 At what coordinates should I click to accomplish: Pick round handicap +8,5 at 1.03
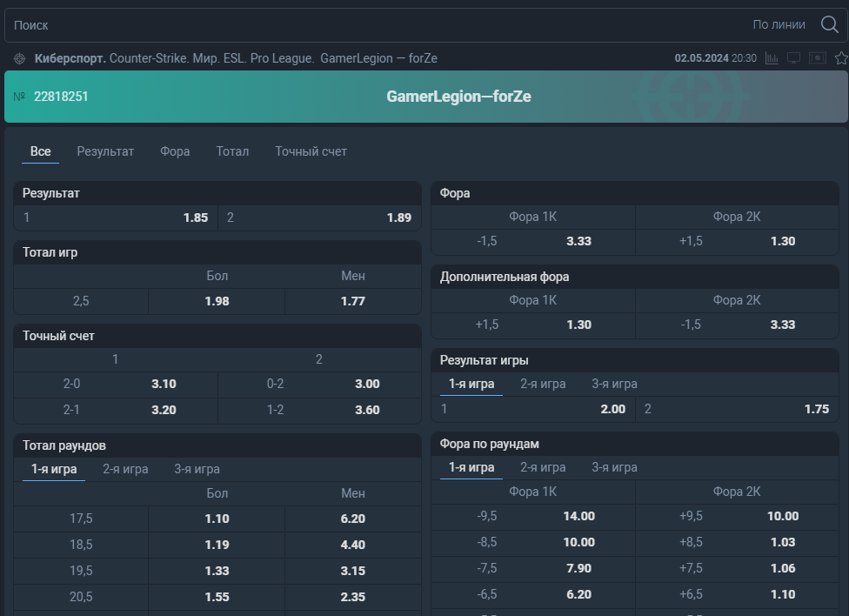737,542
